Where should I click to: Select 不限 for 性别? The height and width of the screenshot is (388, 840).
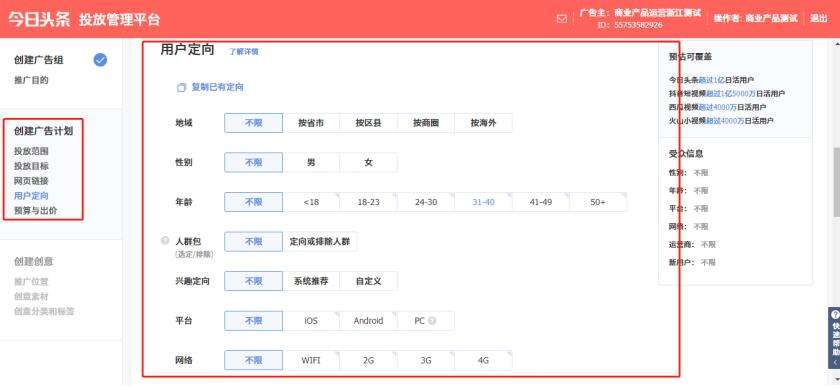tap(253, 162)
